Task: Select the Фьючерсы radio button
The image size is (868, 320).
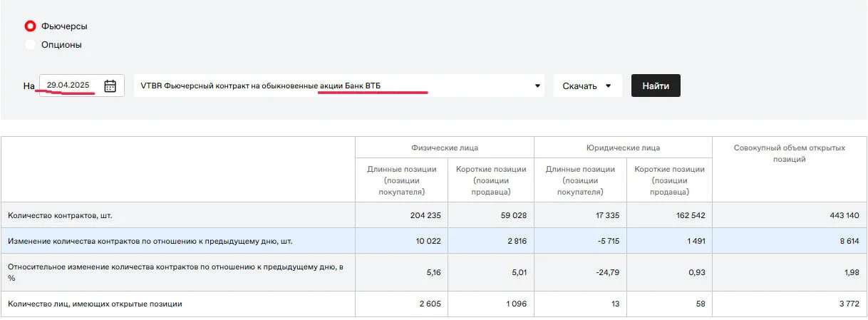Action: pos(30,26)
